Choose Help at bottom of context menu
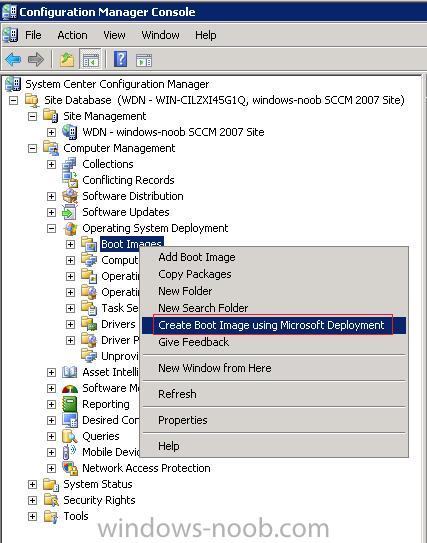Viewport: 427px width, 543px height. click(x=274, y=446)
